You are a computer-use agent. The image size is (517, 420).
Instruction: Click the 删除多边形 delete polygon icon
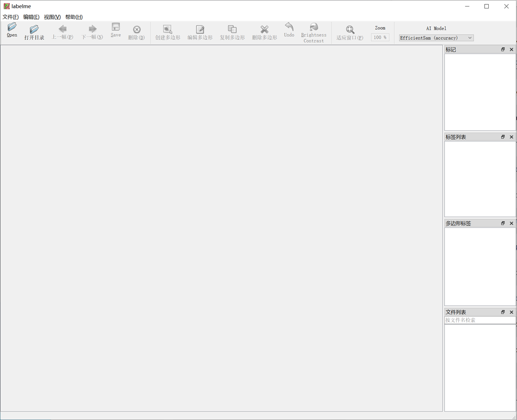coord(265,29)
